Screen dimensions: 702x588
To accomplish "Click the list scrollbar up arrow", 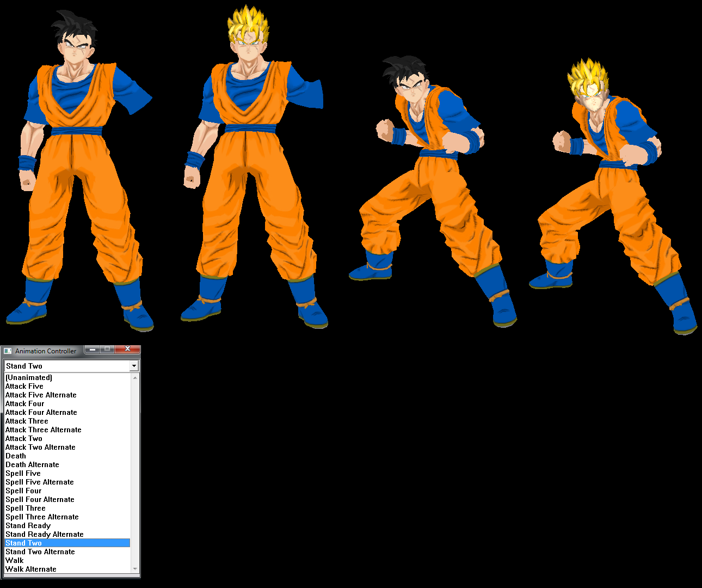I will 135,377.
